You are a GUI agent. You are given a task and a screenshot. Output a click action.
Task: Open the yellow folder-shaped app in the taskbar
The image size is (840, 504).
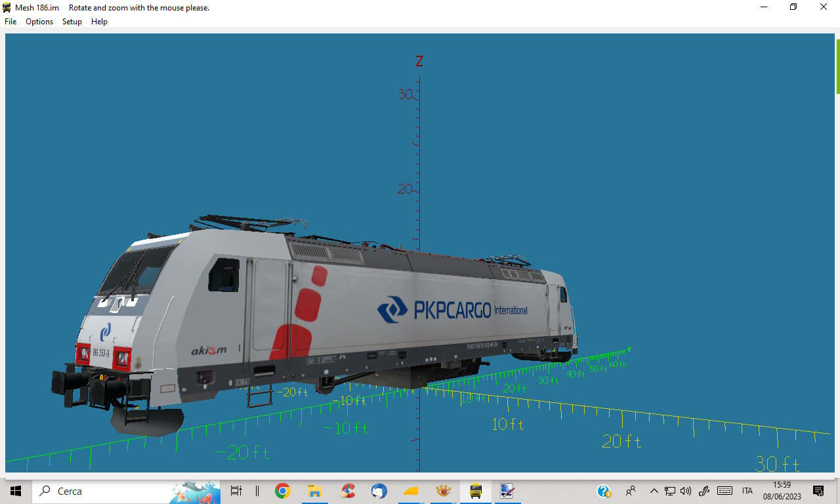pyautogui.click(x=411, y=491)
